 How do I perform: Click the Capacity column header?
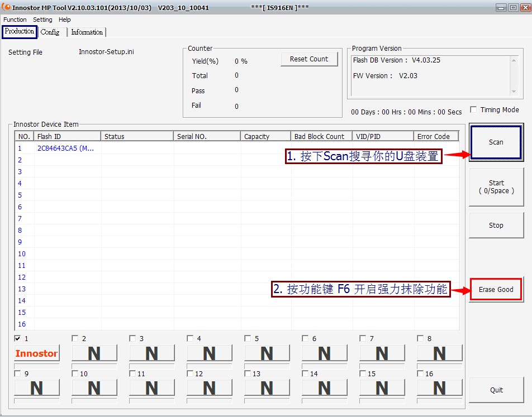(x=265, y=136)
